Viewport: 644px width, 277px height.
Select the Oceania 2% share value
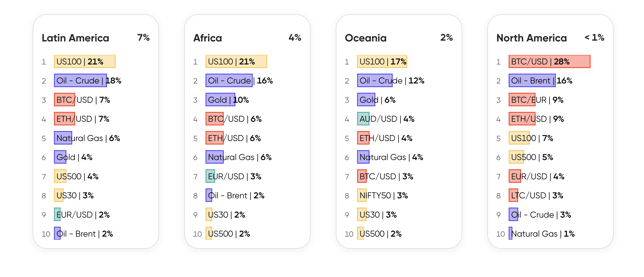[x=446, y=37]
